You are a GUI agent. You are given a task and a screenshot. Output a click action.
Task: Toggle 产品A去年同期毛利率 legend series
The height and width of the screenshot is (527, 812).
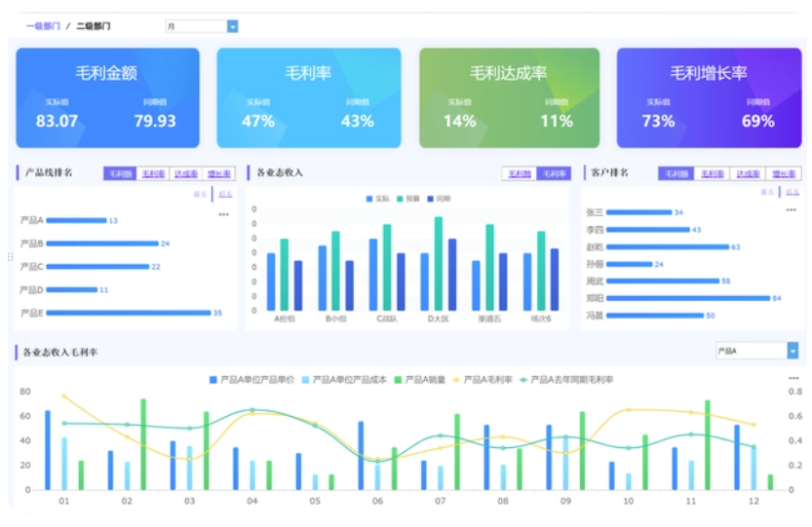[x=566, y=380]
